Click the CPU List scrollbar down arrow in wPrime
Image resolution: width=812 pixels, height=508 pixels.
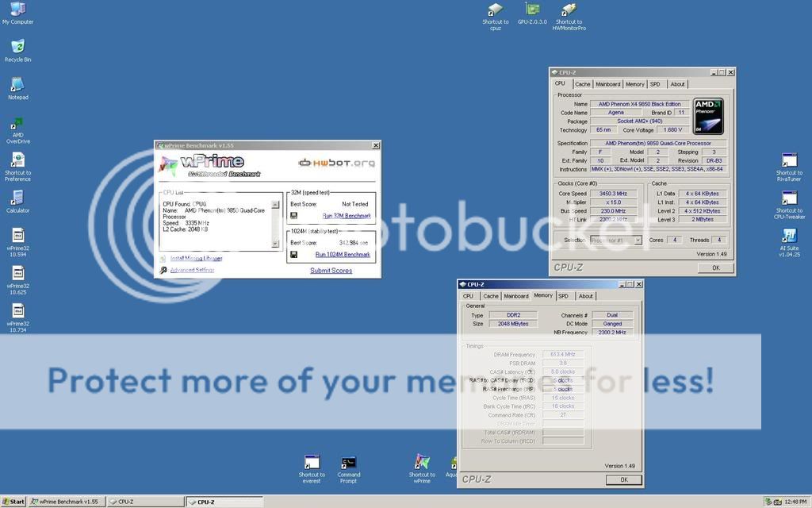tap(275, 244)
